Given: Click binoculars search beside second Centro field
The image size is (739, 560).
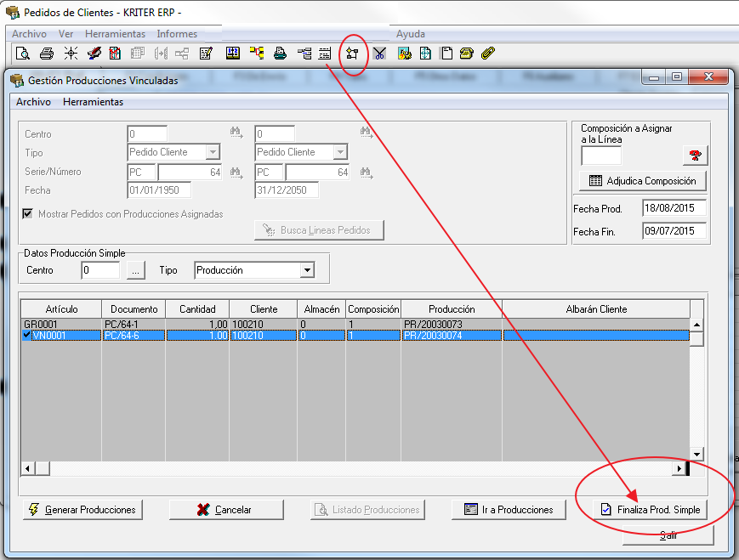Looking at the screenshot, I should click(x=367, y=133).
